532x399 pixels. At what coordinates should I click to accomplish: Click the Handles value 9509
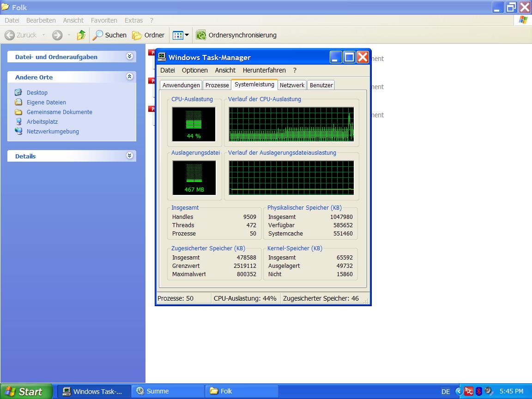point(250,217)
